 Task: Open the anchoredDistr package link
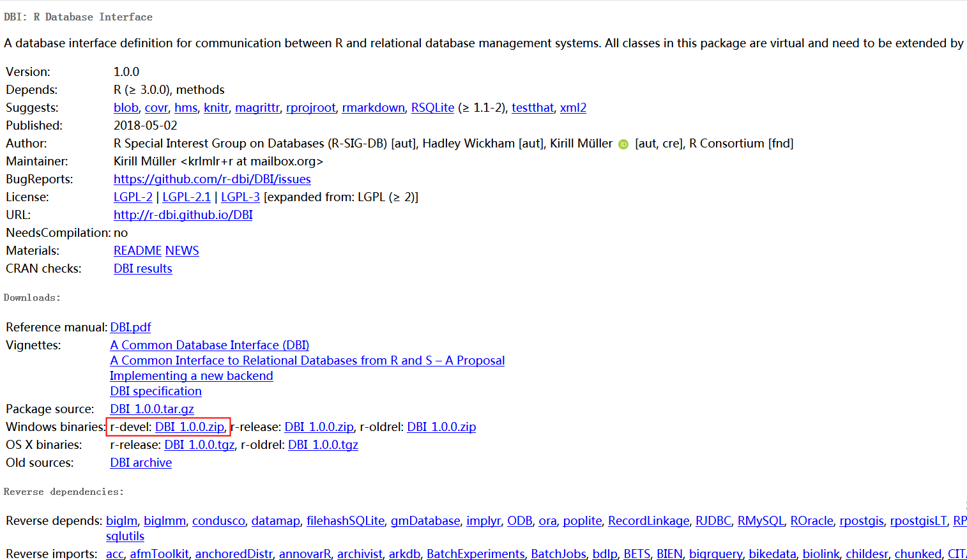tap(234, 554)
